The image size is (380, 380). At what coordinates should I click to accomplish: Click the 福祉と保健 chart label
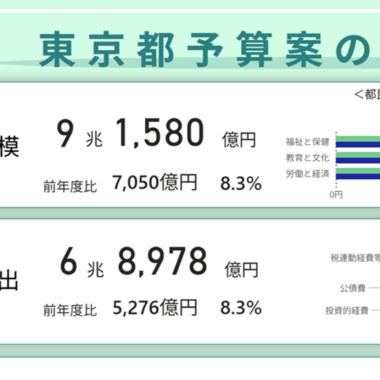tap(307, 142)
